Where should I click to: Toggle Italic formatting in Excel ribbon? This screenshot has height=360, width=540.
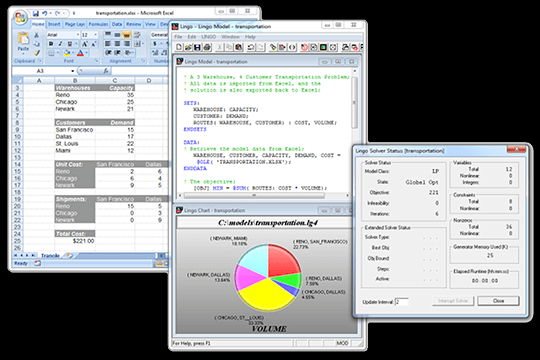[x=60, y=44]
